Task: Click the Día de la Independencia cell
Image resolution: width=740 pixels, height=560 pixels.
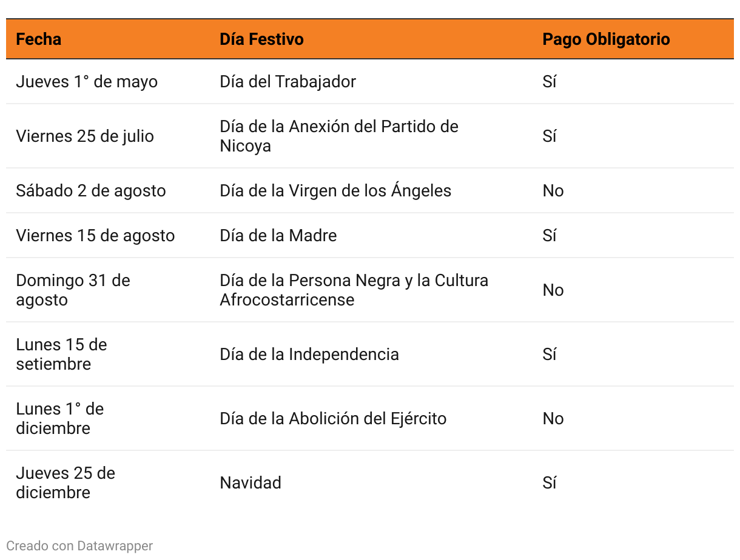Action: (309, 355)
